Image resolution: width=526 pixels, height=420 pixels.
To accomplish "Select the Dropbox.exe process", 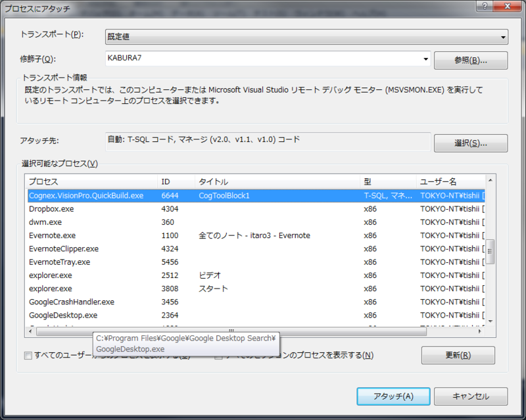I will tap(131, 208).
